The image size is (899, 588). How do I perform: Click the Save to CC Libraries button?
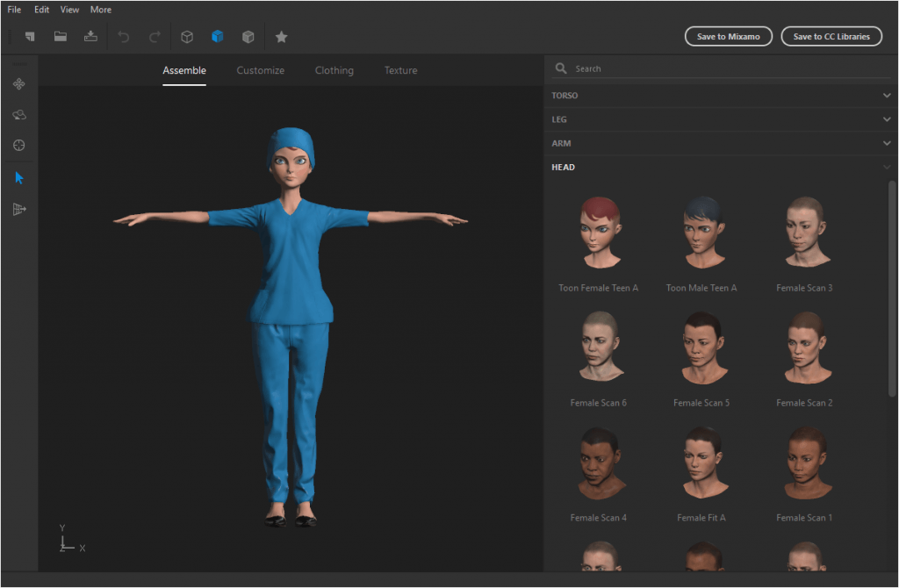[x=831, y=36]
